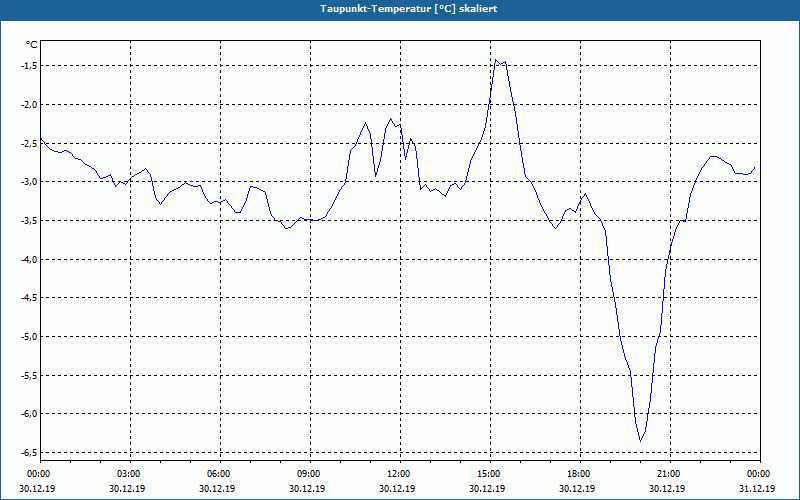Image resolution: width=800 pixels, height=500 pixels.
Task: Click the 18:00 time axis label
Action: (578, 474)
